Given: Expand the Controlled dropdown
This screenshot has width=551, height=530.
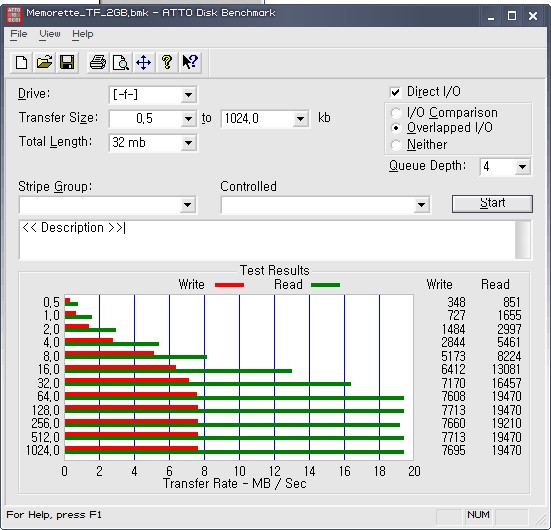Looking at the screenshot, I should pos(421,205).
